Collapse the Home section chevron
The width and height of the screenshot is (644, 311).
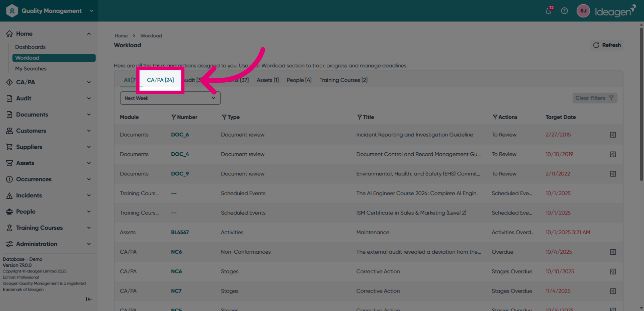89,34
